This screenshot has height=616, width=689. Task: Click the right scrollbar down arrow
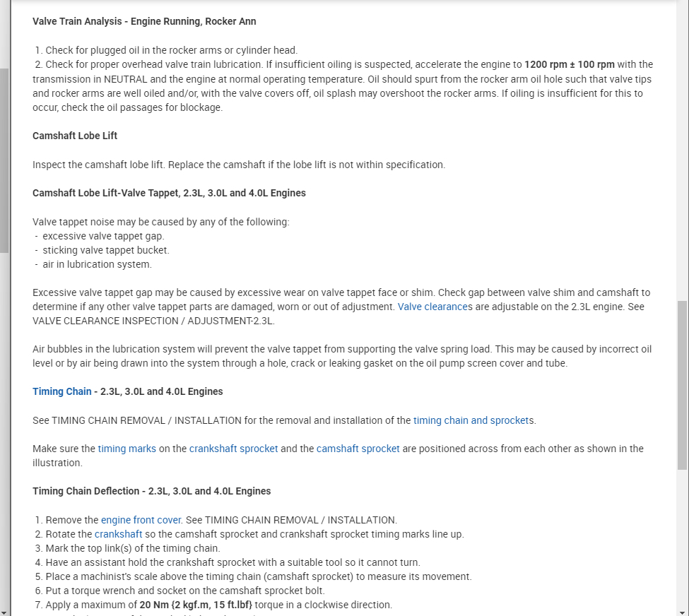pyautogui.click(x=682, y=611)
